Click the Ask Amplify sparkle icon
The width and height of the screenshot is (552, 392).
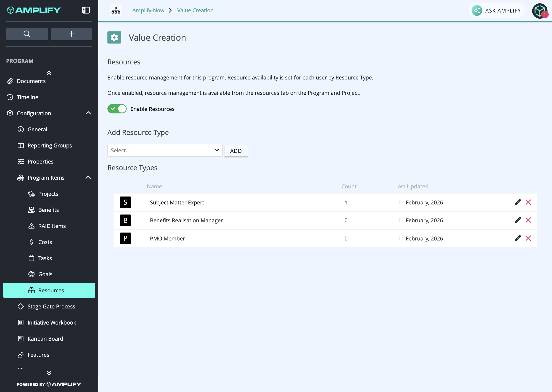(477, 10)
